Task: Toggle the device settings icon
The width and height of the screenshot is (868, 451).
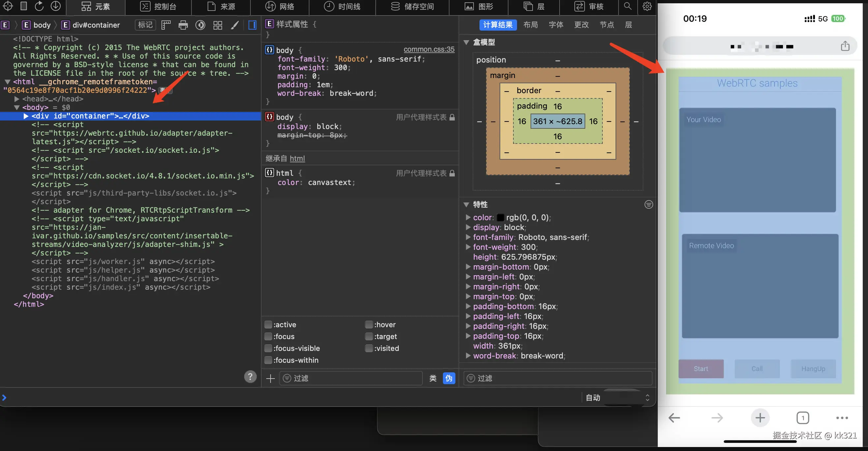Action: click(x=24, y=6)
